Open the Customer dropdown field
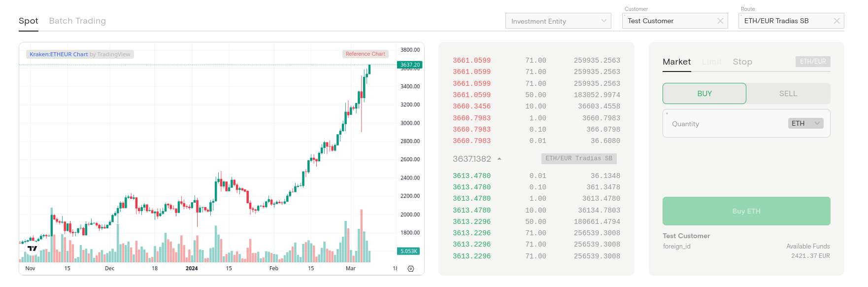868x287 pixels. pyautogui.click(x=670, y=21)
